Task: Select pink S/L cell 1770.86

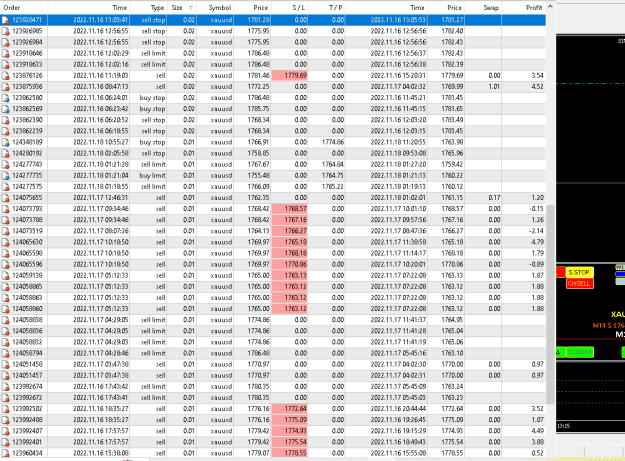Action: pos(289,264)
